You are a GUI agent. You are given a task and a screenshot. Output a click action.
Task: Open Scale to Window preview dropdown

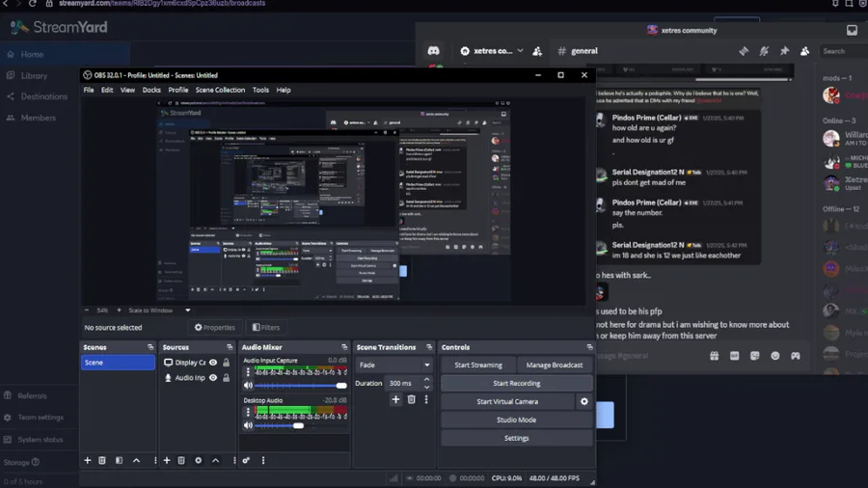[x=159, y=311]
